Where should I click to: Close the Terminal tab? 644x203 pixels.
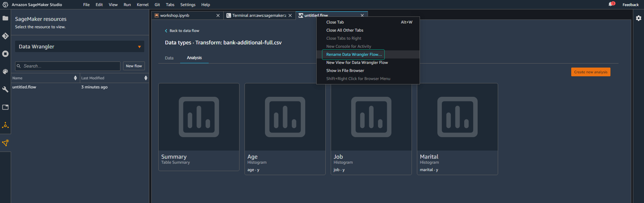(x=290, y=15)
